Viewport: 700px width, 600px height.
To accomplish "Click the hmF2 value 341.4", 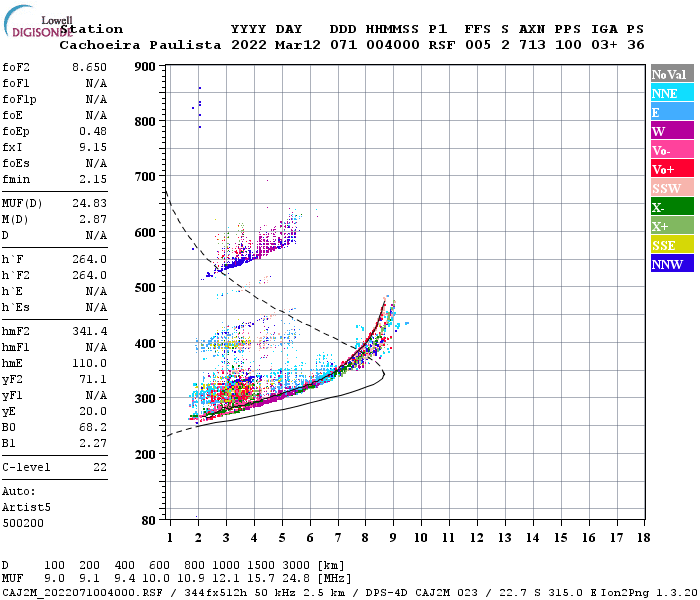I will 89,331.
